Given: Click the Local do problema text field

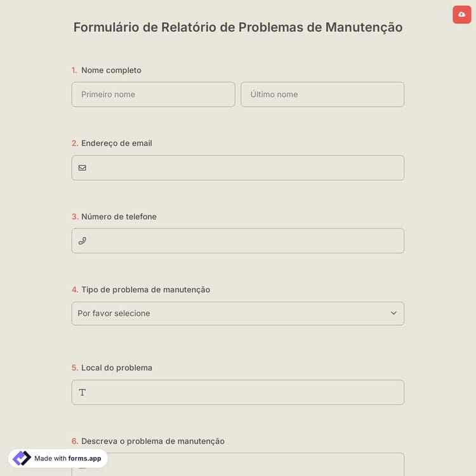Looking at the screenshot, I should [244, 392].
